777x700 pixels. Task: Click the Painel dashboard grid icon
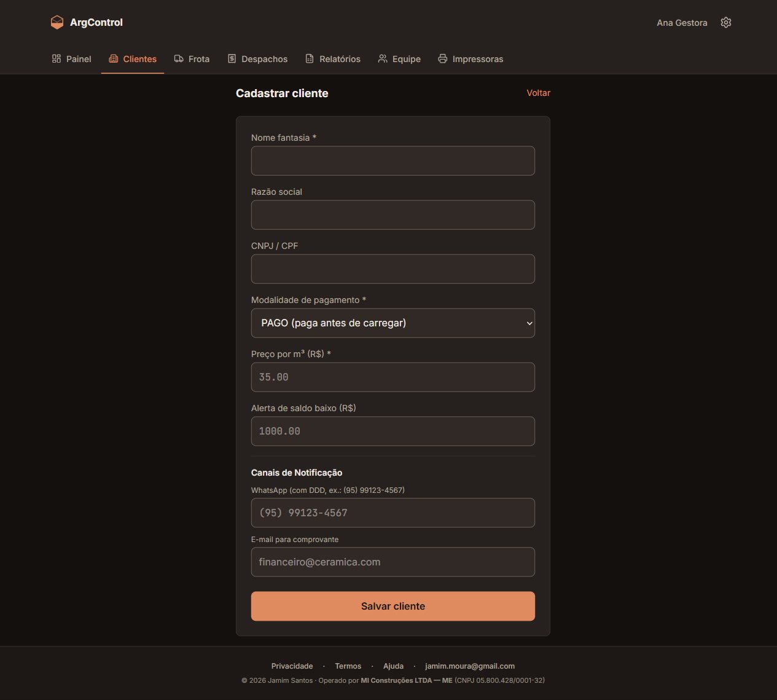[x=57, y=59]
